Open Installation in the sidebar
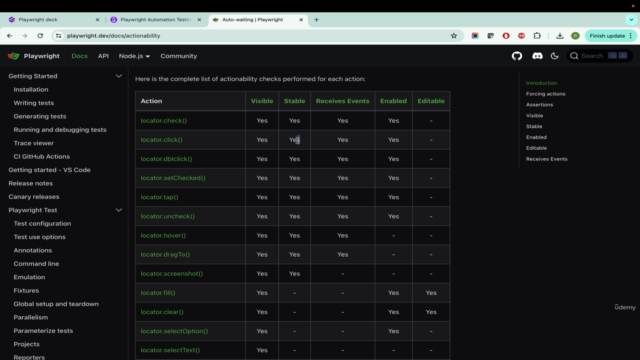This screenshot has width=640, height=360. tap(31, 89)
